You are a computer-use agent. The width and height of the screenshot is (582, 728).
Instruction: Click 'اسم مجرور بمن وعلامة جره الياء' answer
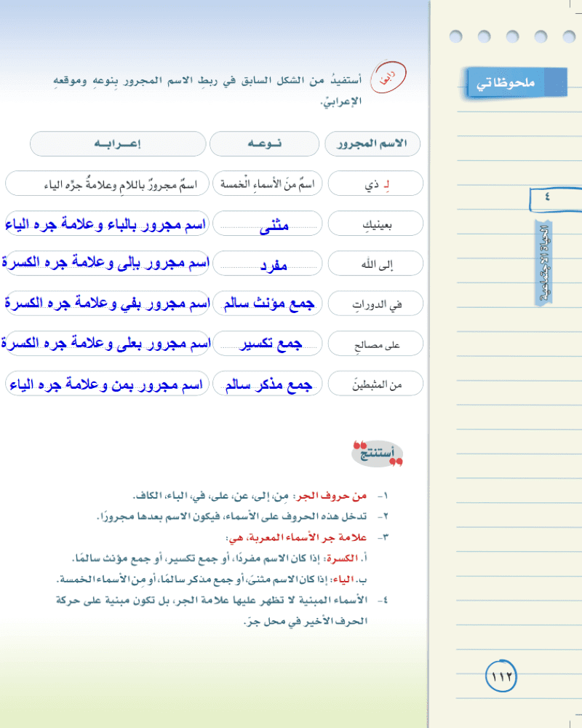[x=107, y=383]
